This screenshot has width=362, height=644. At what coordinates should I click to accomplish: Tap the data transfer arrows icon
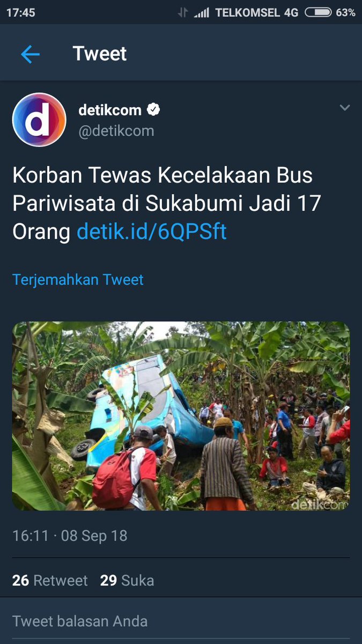tap(183, 12)
